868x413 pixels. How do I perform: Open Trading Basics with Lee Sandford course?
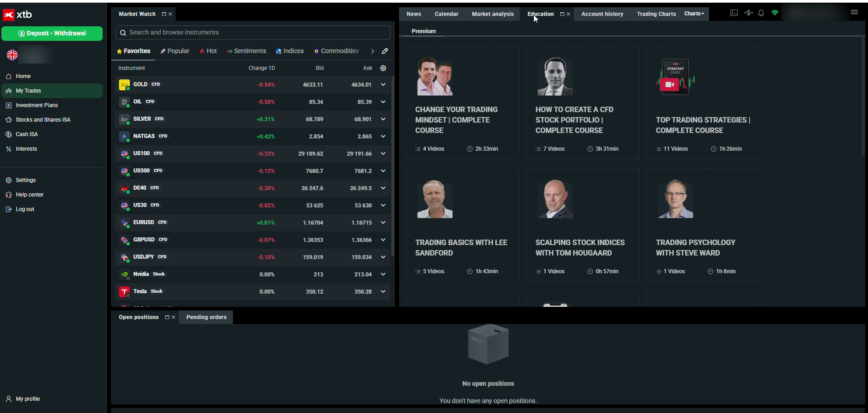point(462,225)
